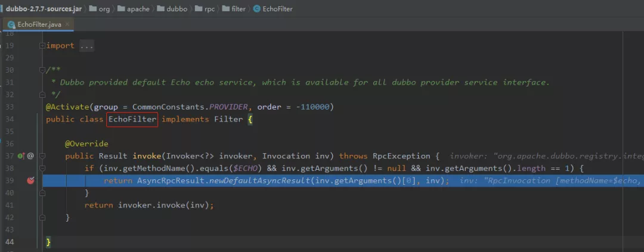Click the implements-method gutter icon on line 37
Screen dimensions: 644x252
point(21,156)
